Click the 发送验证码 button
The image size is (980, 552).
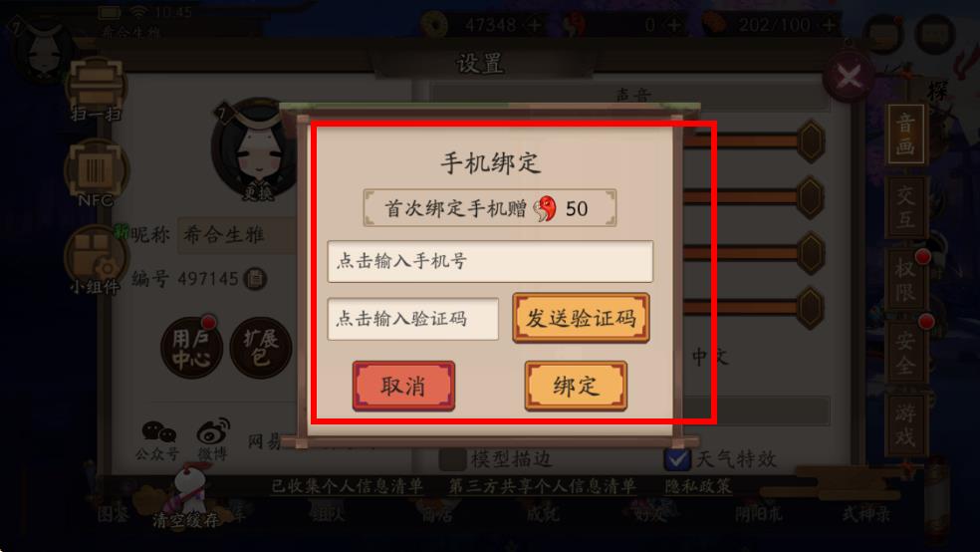581,318
